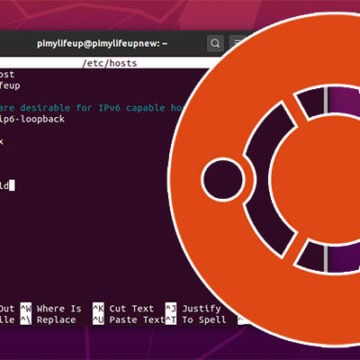Click the ^\ shortcut key badge
360x360 pixels.
26,320
